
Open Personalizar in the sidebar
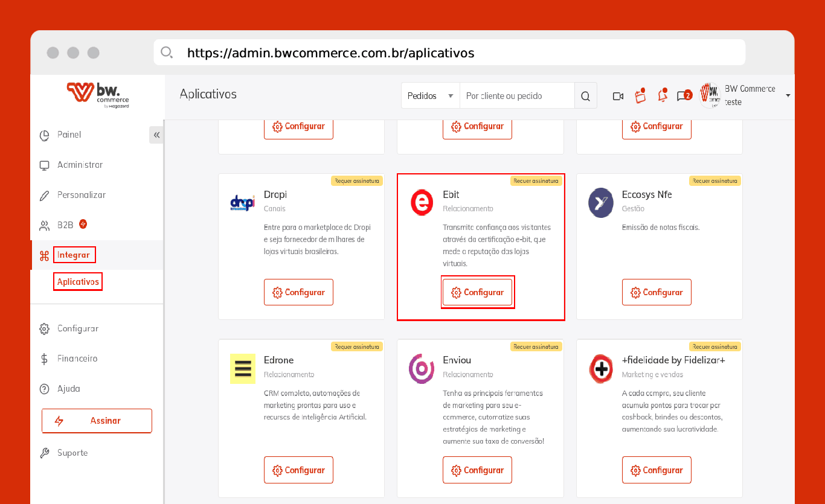[82, 195]
